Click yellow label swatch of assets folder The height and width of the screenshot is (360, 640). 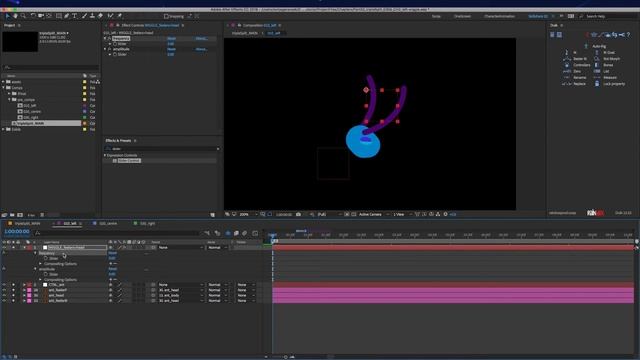tap(84, 82)
